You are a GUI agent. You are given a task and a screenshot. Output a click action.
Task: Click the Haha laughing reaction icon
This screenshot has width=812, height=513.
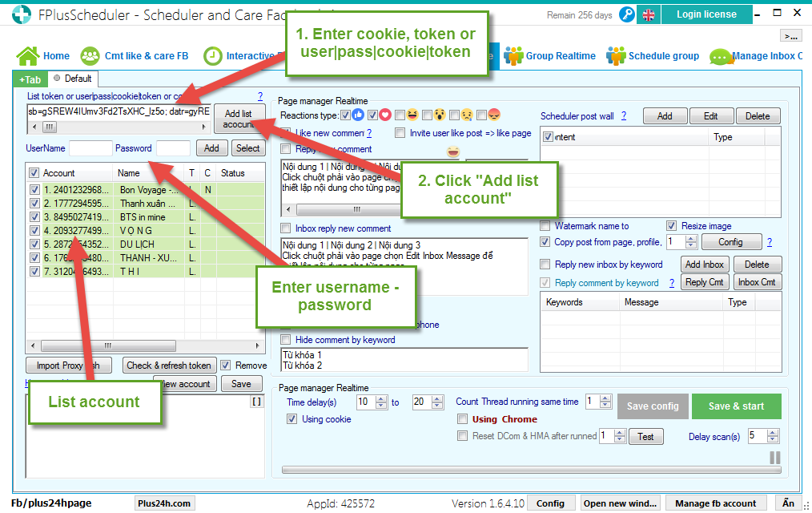[412, 115]
